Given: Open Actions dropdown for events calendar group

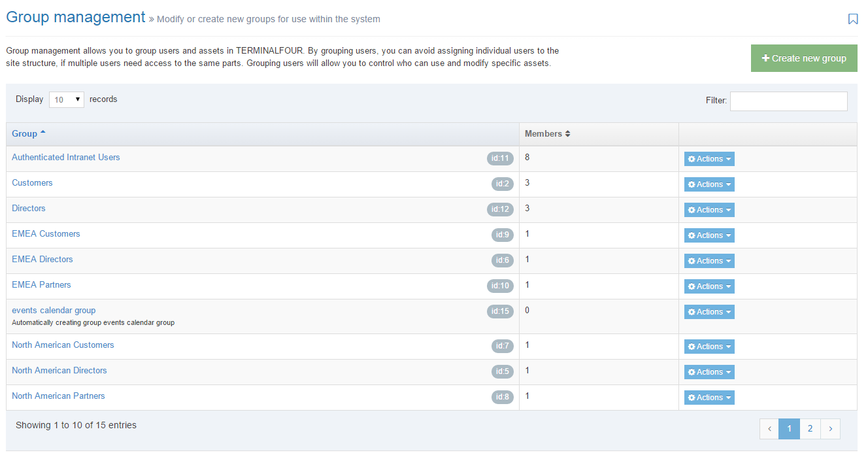Looking at the screenshot, I should pyautogui.click(x=709, y=312).
